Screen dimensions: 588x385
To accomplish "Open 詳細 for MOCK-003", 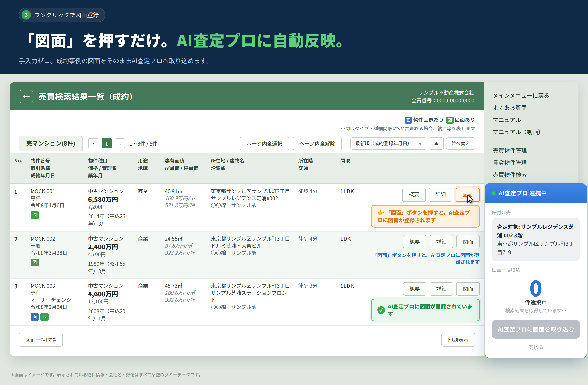I will [x=441, y=289].
